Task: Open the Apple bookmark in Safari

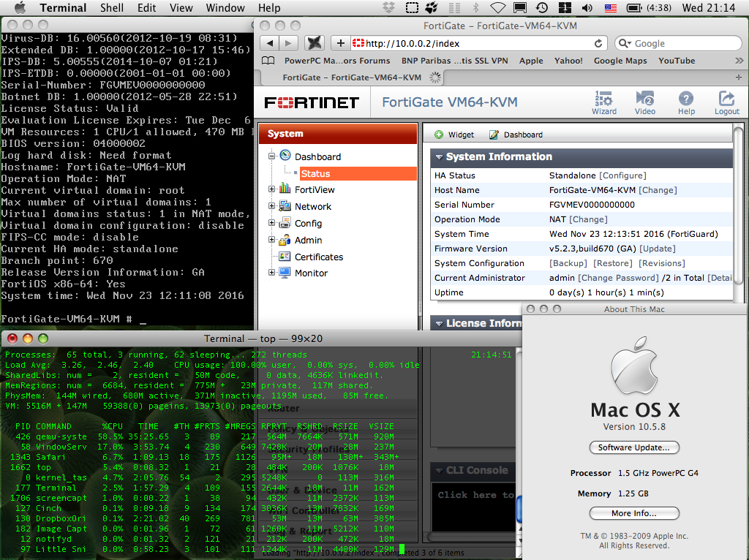Action: coord(531,61)
